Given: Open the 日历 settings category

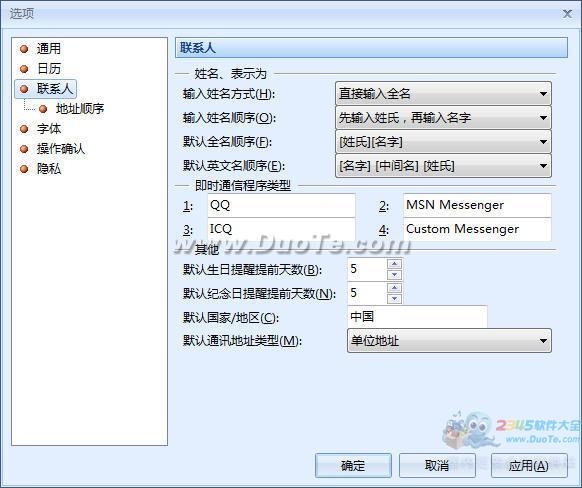Looking at the screenshot, I should pyautogui.click(x=49, y=69).
